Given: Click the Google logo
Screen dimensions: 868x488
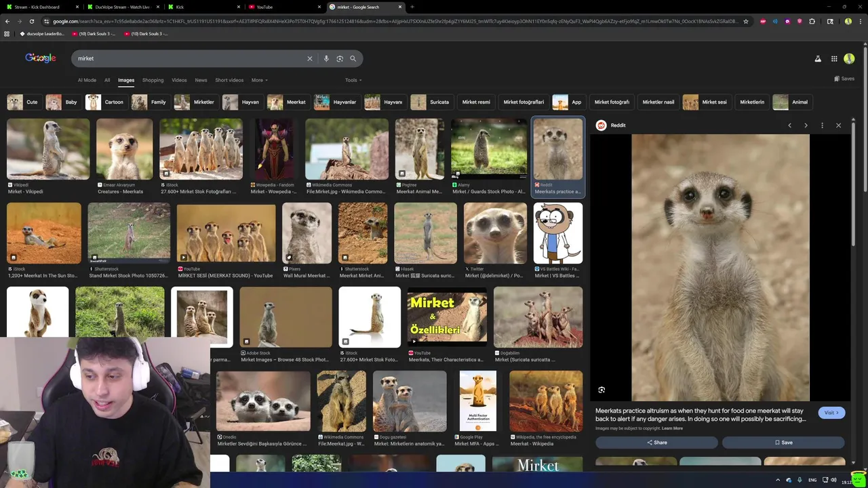Looking at the screenshot, I should (41, 58).
